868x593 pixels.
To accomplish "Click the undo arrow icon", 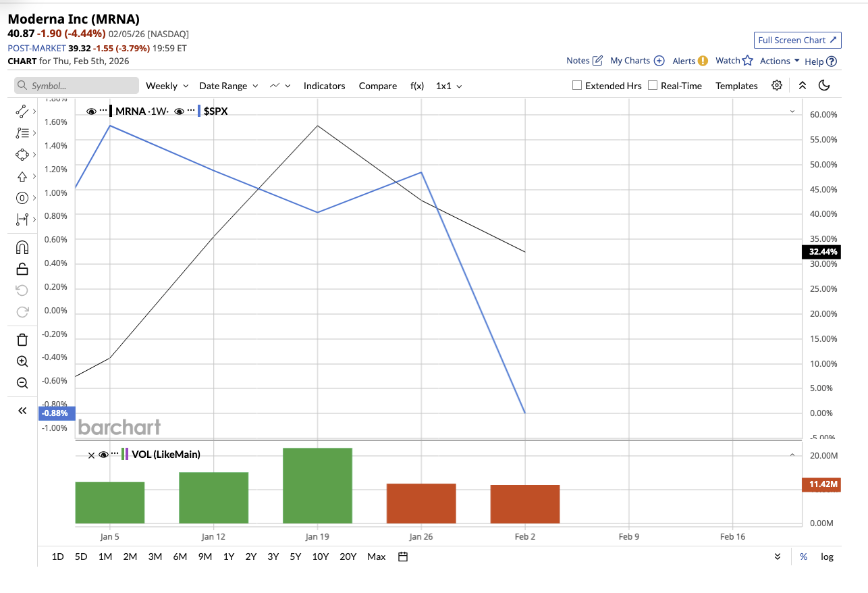I will 22,290.
